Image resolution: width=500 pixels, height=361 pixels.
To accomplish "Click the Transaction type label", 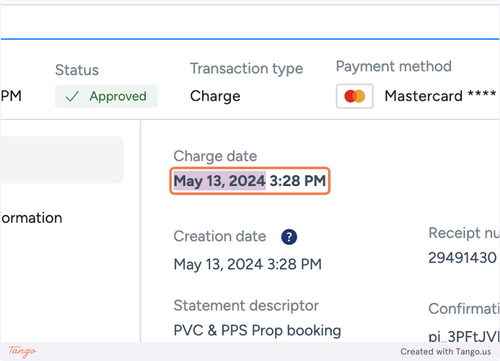I will point(247,69).
